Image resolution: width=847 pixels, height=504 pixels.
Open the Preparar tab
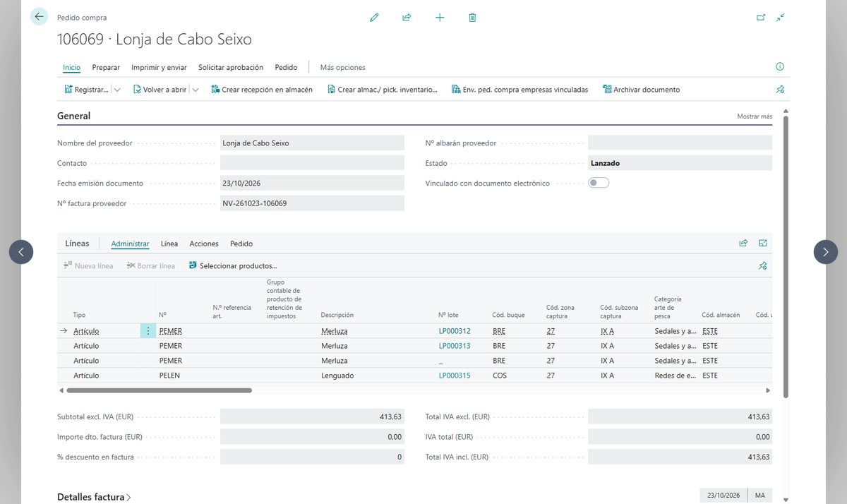(x=106, y=67)
